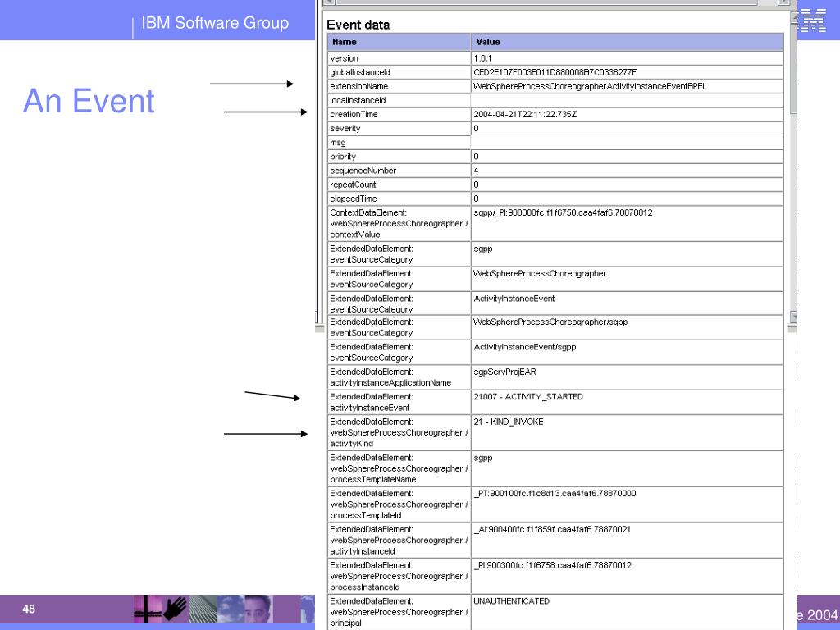Viewport: 840px width, 630px height.
Task: Select value UNAUTHENTICATED
Action: coord(512,601)
